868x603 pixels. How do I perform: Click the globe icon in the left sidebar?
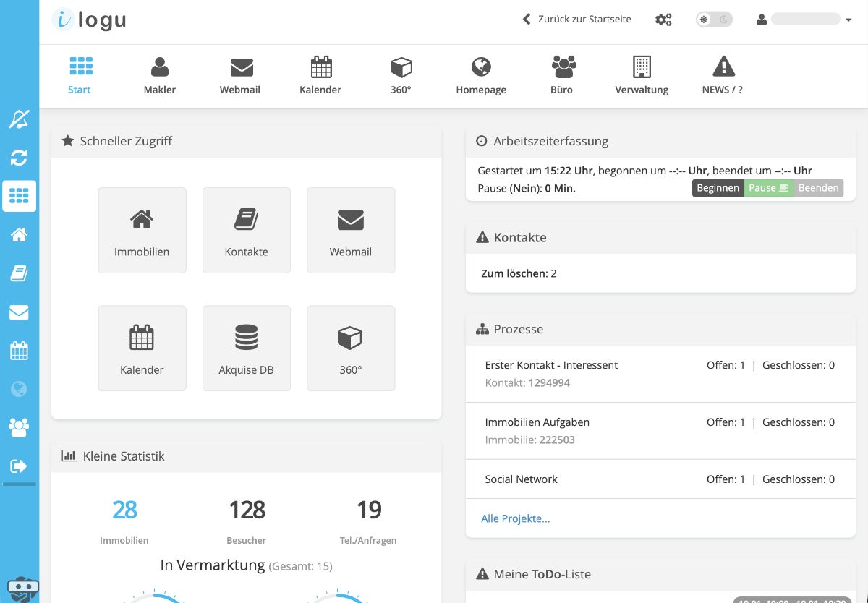[x=19, y=389]
